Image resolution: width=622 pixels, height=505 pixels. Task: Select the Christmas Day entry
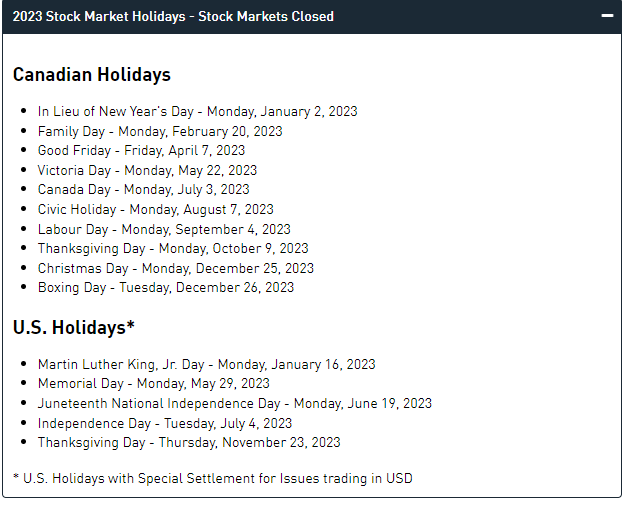[x=176, y=268]
